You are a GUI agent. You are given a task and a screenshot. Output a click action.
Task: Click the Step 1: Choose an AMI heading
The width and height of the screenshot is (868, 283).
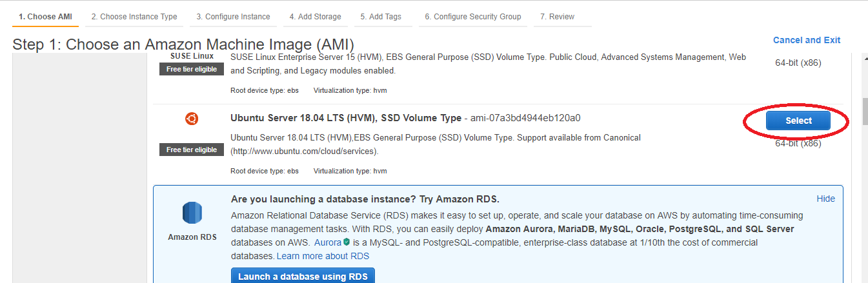point(183,44)
